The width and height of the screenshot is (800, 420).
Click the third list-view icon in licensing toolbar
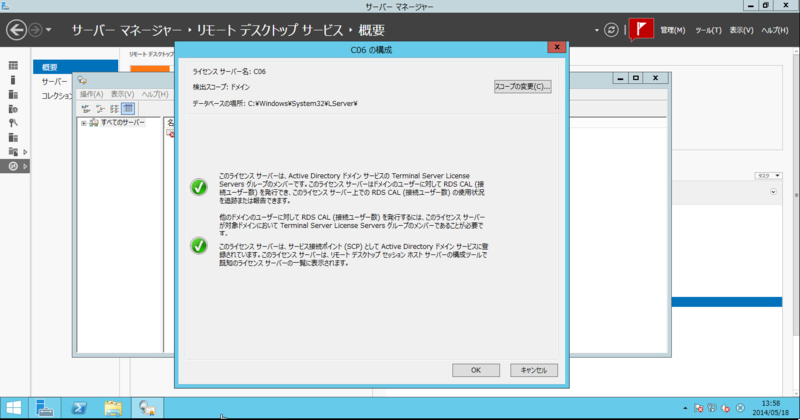(x=114, y=108)
